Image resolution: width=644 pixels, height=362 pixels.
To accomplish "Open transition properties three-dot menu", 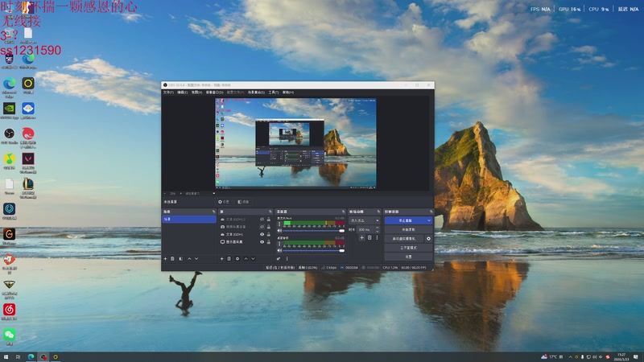I will coord(377,237).
